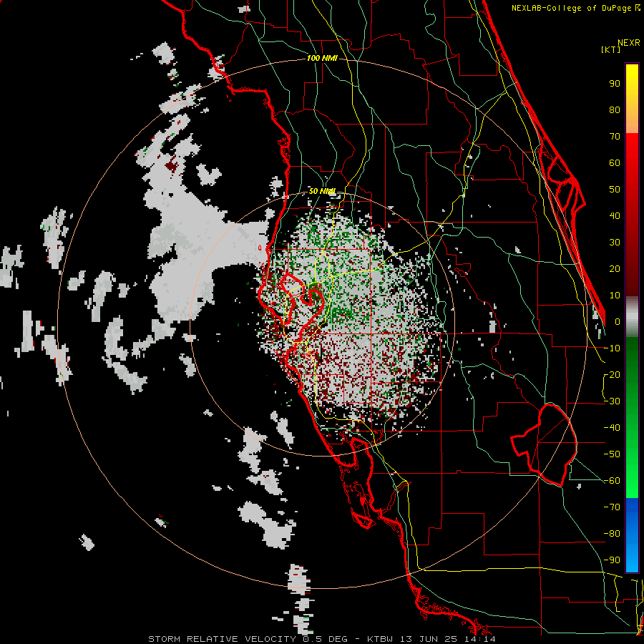Pick the gray zero-velocity segment of color bar

coord(632,316)
